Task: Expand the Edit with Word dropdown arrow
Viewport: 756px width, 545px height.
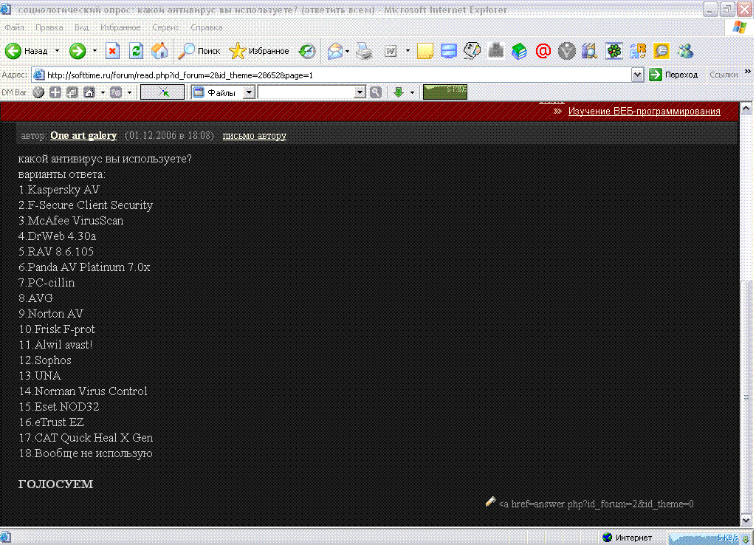Action: coord(408,51)
